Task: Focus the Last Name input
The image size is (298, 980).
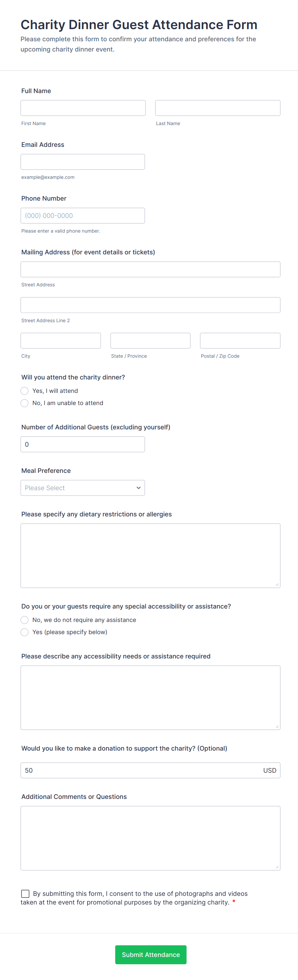Action: 218,108
